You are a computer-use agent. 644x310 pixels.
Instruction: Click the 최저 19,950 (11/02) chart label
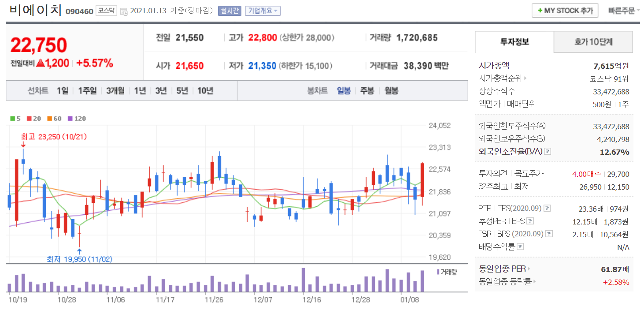tap(80, 259)
